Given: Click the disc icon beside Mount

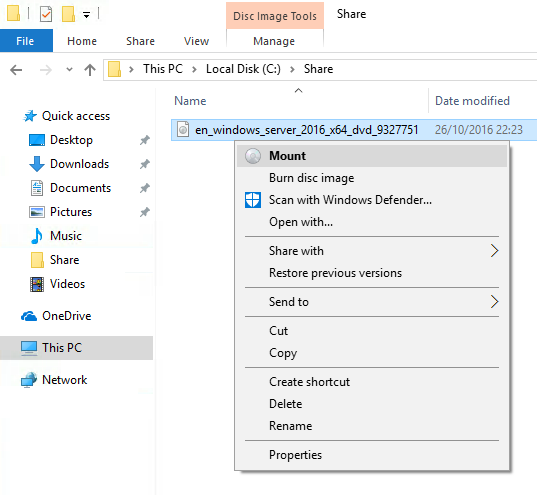Looking at the screenshot, I should [253, 156].
